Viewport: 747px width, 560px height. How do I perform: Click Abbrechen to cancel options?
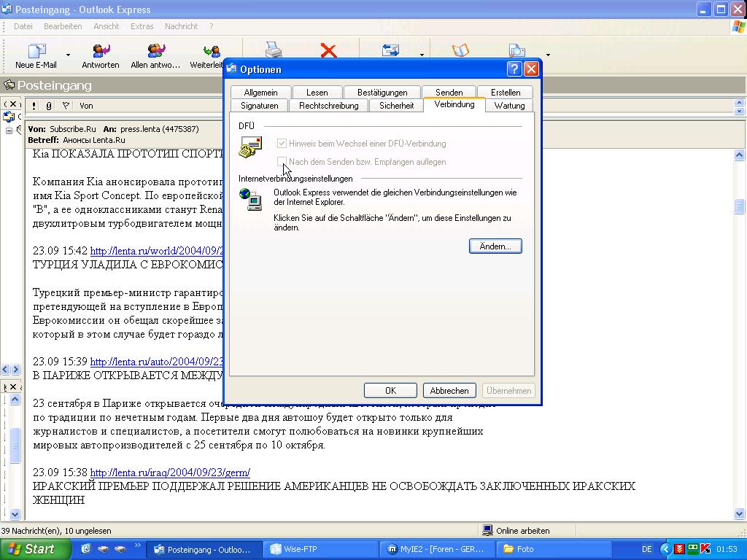pyautogui.click(x=449, y=391)
